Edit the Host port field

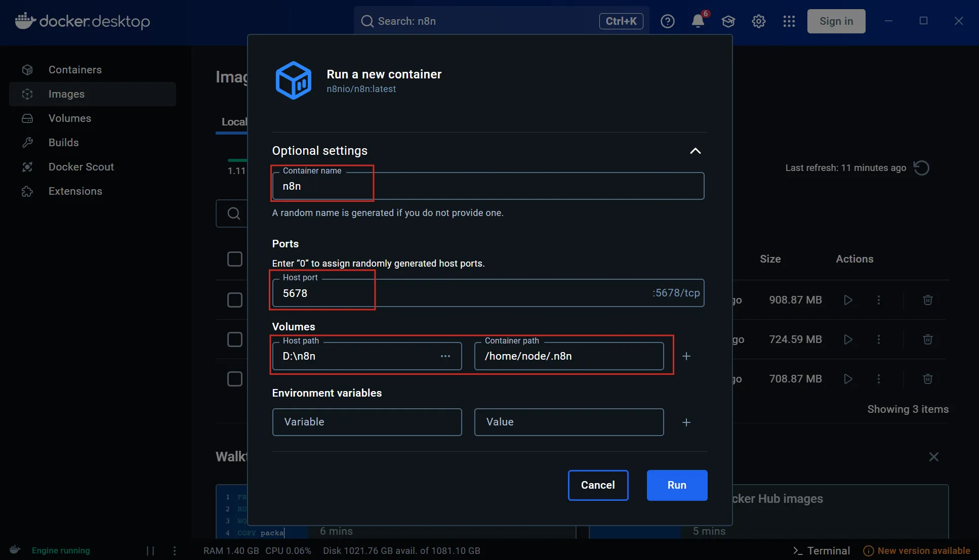(x=322, y=293)
